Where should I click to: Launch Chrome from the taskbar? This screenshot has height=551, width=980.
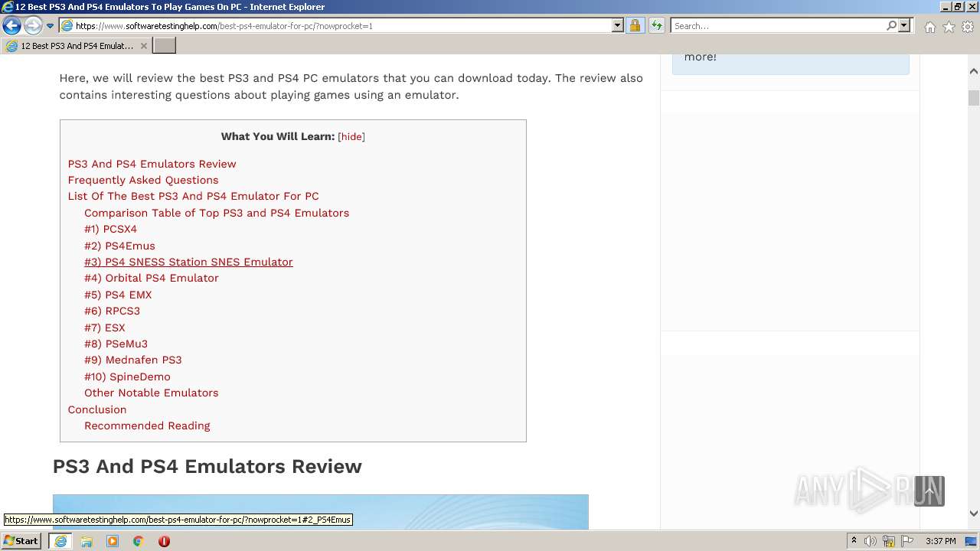(139, 541)
